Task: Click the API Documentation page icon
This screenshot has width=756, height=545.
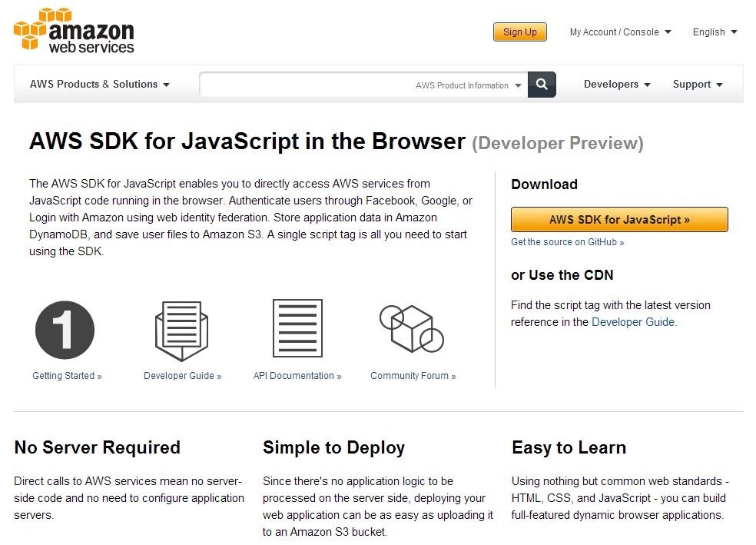Action: (297, 328)
